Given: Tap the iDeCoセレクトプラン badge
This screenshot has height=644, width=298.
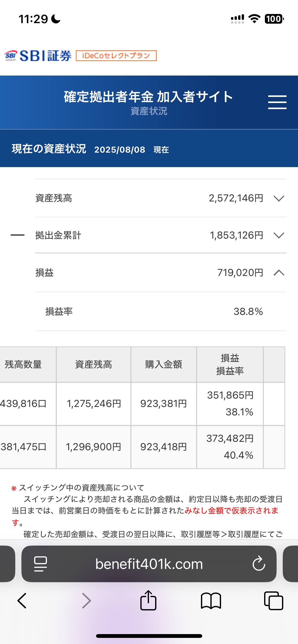Looking at the screenshot, I should coord(116,56).
